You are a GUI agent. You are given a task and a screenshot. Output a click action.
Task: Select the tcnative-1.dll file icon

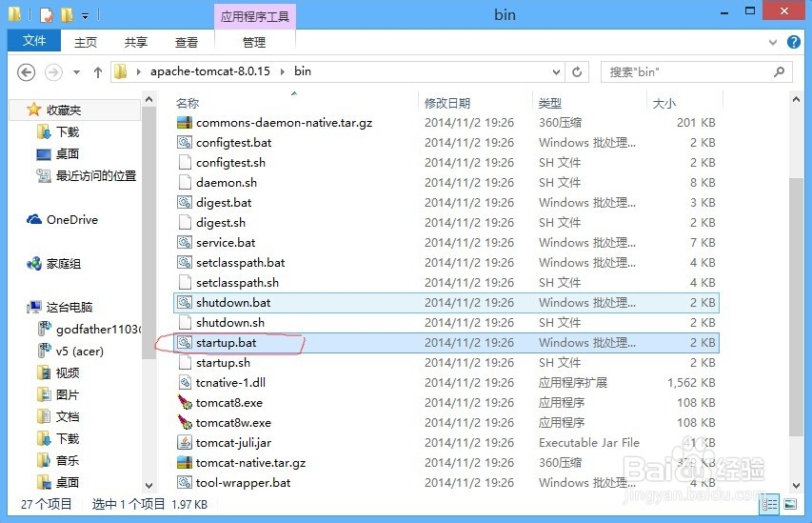click(x=185, y=383)
